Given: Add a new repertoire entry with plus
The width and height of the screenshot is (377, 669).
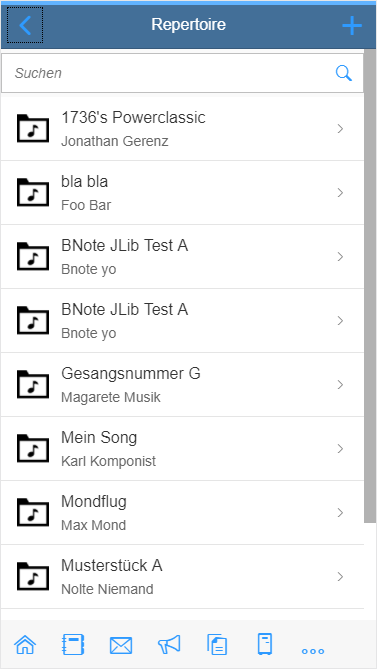Looking at the screenshot, I should [x=352, y=26].
